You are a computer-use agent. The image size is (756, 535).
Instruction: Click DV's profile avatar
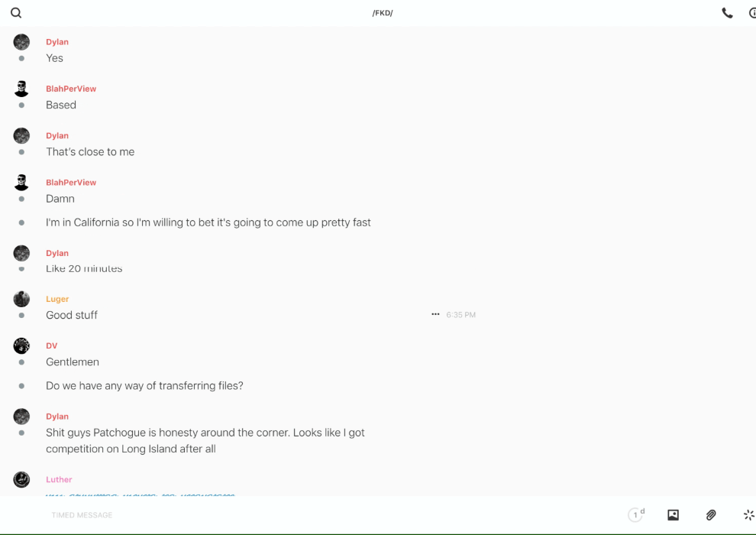(x=21, y=345)
